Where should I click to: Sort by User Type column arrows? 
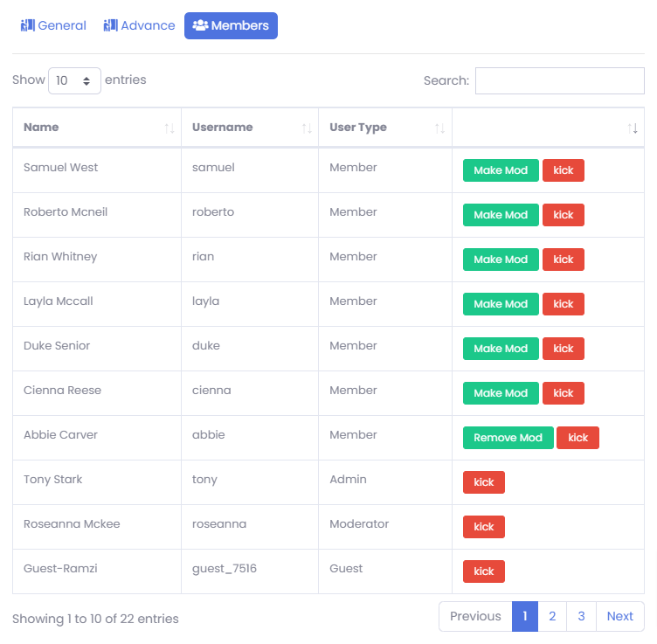coord(440,128)
